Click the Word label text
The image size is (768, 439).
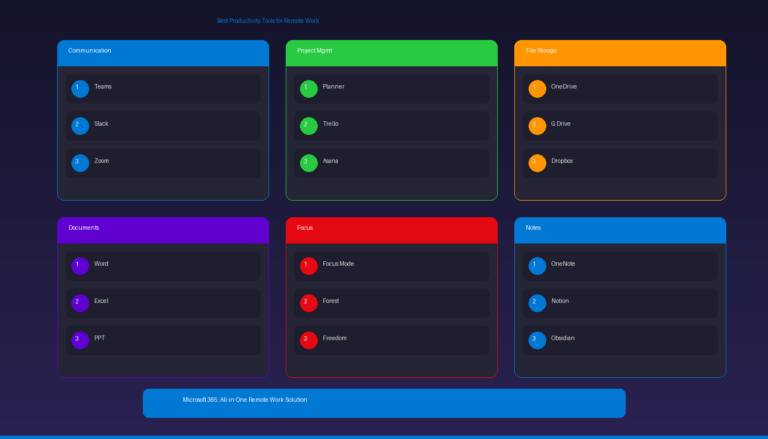101,264
